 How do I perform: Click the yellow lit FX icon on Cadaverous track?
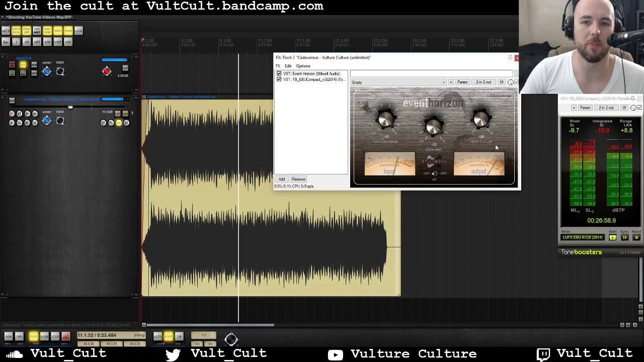click(119, 123)
